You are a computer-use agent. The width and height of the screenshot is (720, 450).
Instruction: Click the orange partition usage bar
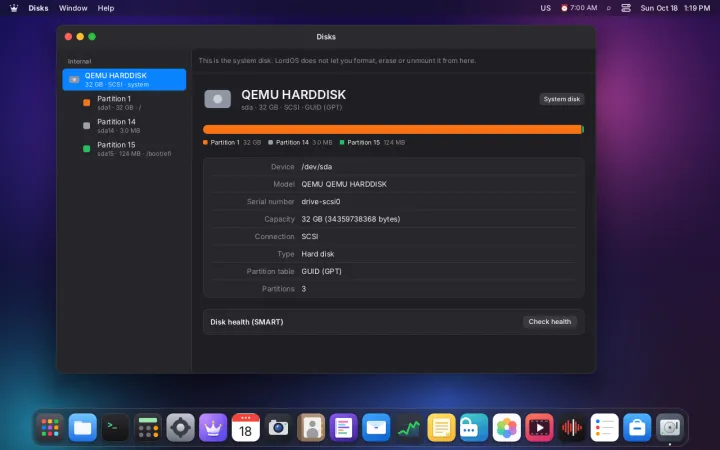click(392, 129)
